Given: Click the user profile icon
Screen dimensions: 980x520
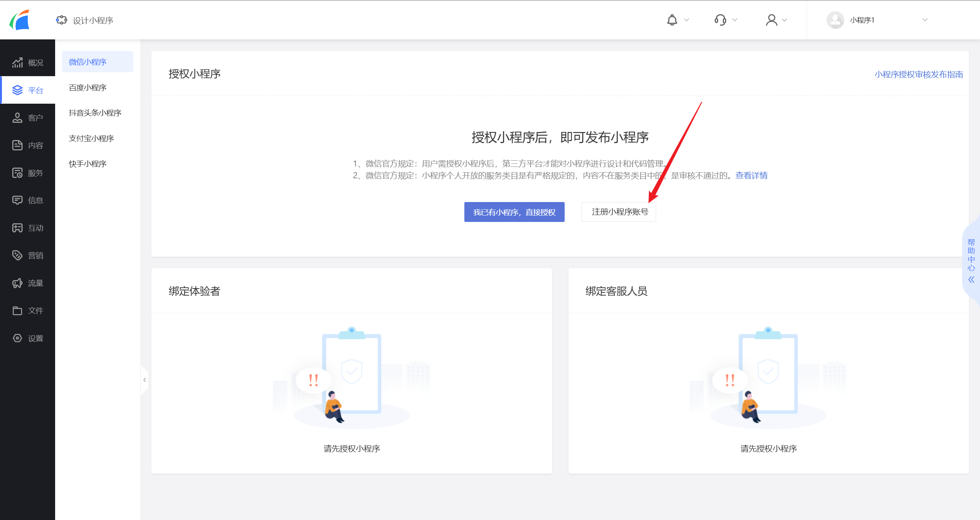Looking at the screenshot, I should (x=771, y=20).
